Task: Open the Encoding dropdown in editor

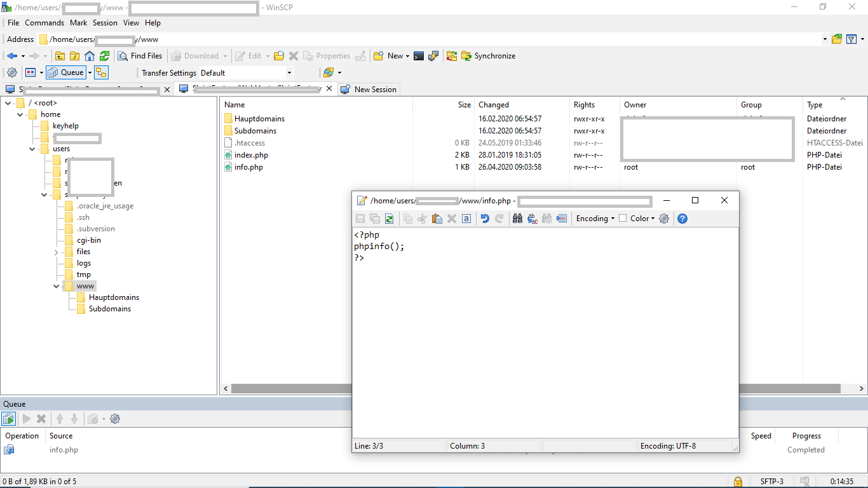Action: pyautogui.click(x=595, y=219)
